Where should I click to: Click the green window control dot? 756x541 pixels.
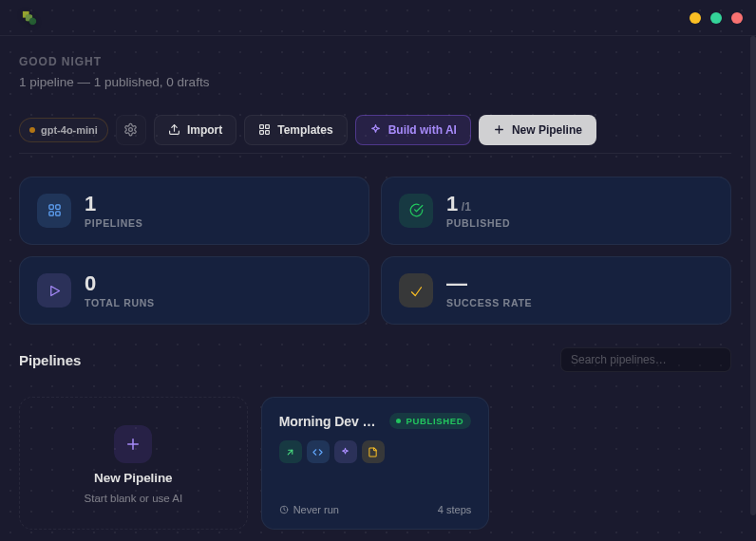tap(716, 18)
